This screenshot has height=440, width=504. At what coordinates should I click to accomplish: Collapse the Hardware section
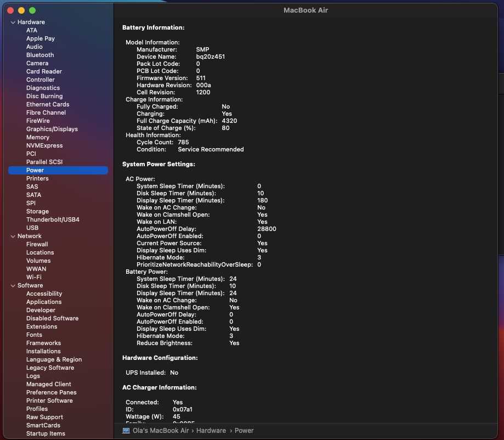pyautogui.click(x=13, y=22)
